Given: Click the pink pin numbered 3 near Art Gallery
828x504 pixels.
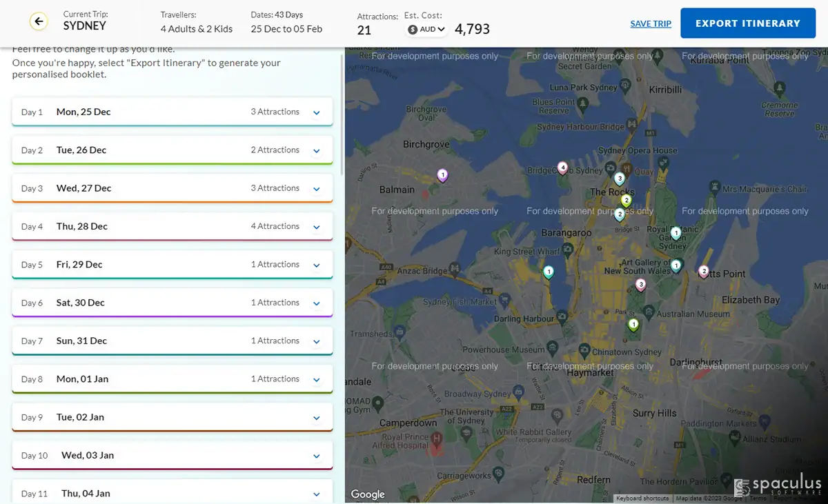Looking at the screenshot, I should pos(640,285).
